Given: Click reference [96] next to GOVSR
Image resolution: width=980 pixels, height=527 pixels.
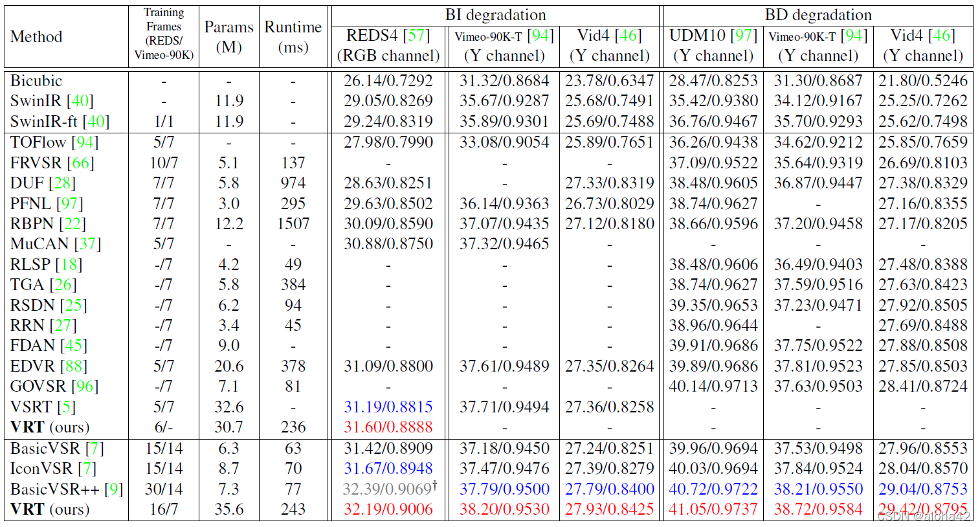Looking at the screenshot, I should pos(85,387).
